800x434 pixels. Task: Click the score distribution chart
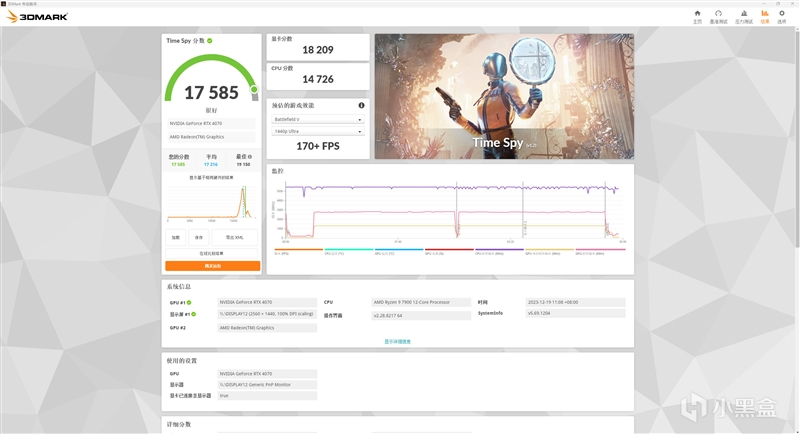click(x=211, y=202)
